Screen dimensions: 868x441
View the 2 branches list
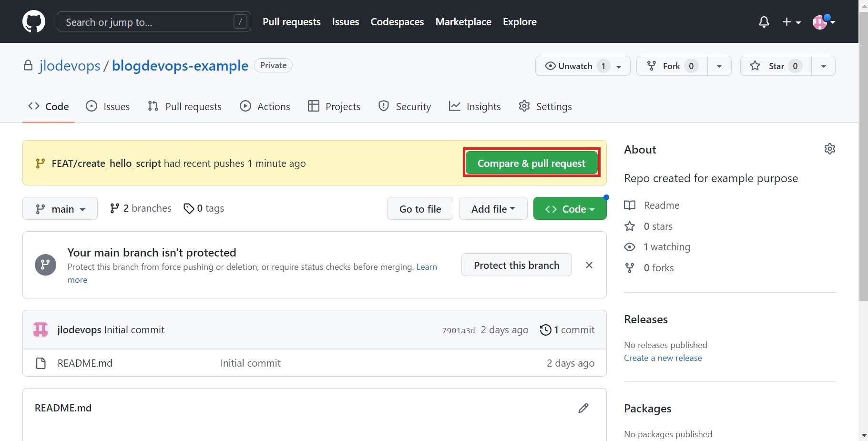141,208
